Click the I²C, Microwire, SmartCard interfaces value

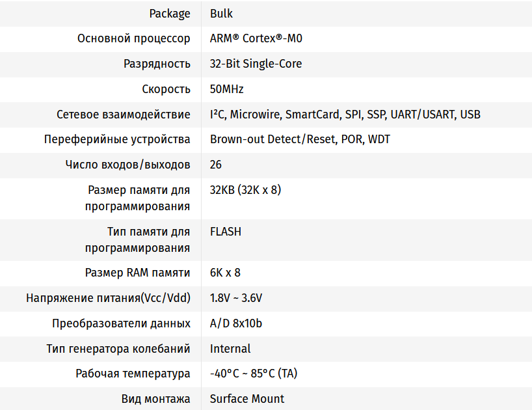pos(345,115)
